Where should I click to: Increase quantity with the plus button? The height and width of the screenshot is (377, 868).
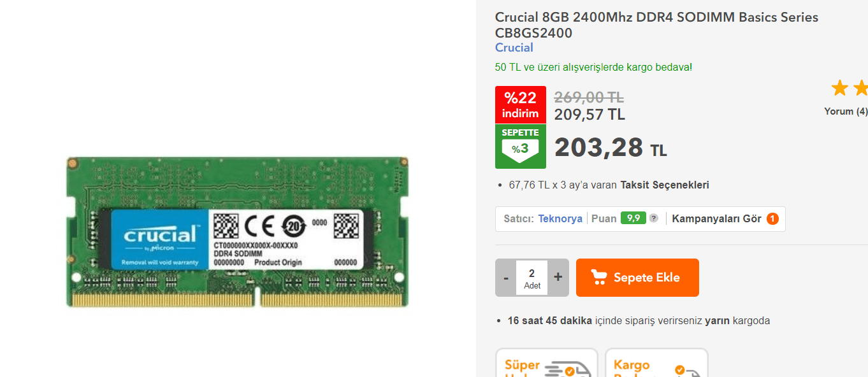point(558,278)
